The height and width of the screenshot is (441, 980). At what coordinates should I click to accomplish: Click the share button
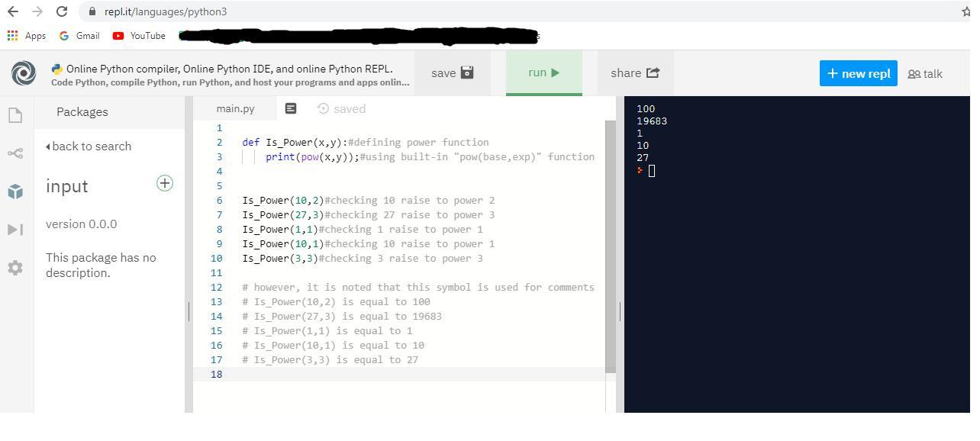tap(635, 73)
